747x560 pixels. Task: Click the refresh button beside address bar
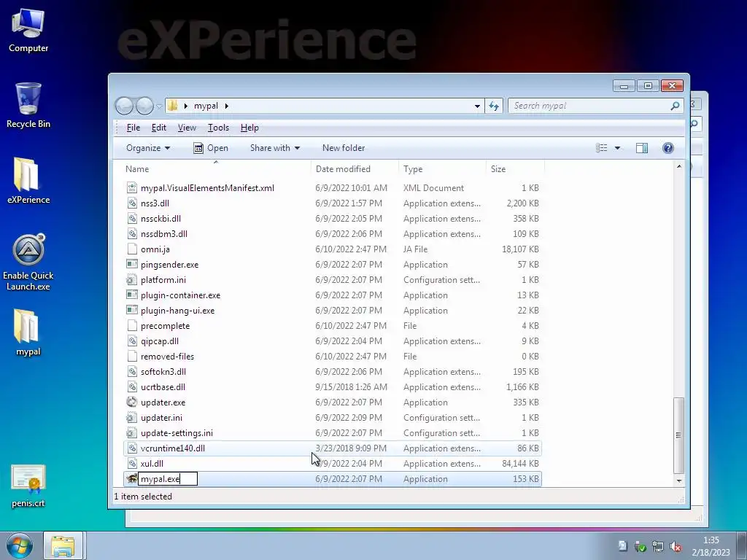click(494, 106)
